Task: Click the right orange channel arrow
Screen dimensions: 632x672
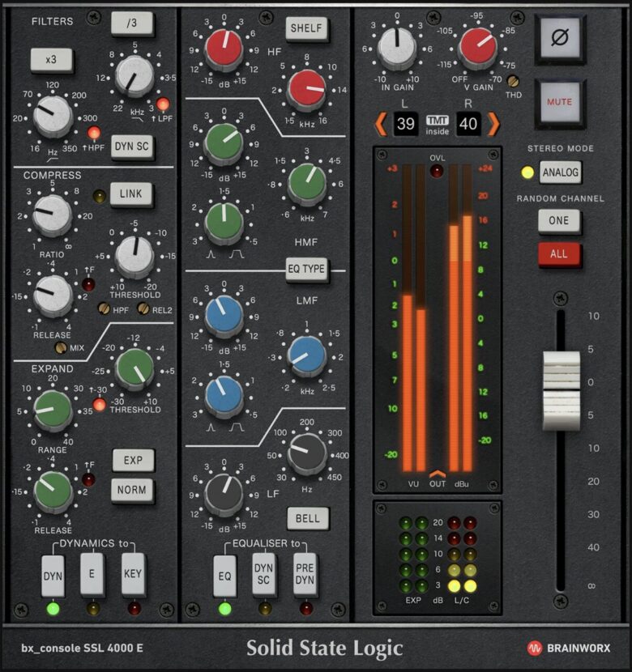Action: [493, 123]
